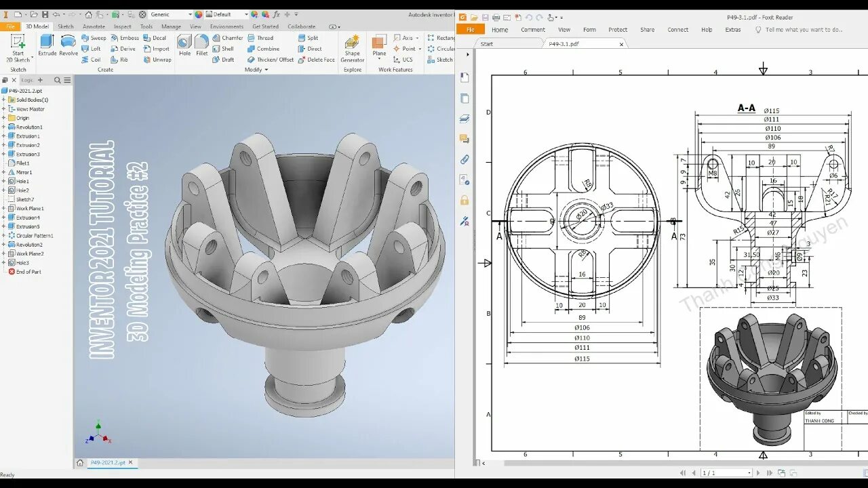Choose the Draft tool

click(x=224, y=60)
